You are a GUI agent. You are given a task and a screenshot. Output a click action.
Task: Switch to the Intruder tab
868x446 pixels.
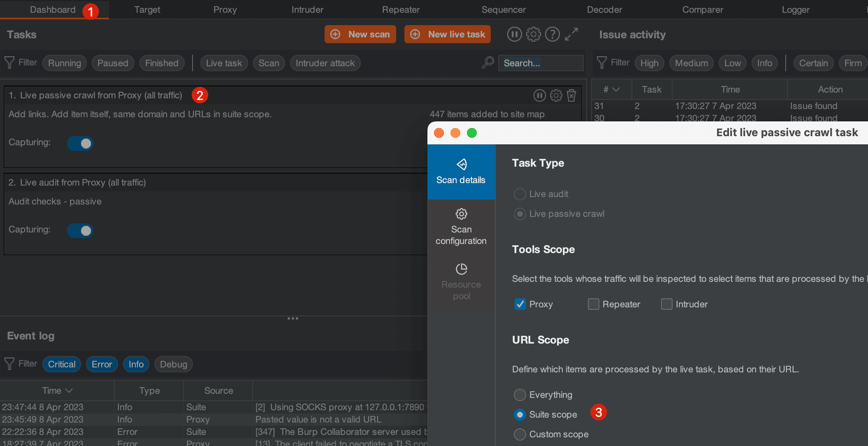click(x=307, y=10)
